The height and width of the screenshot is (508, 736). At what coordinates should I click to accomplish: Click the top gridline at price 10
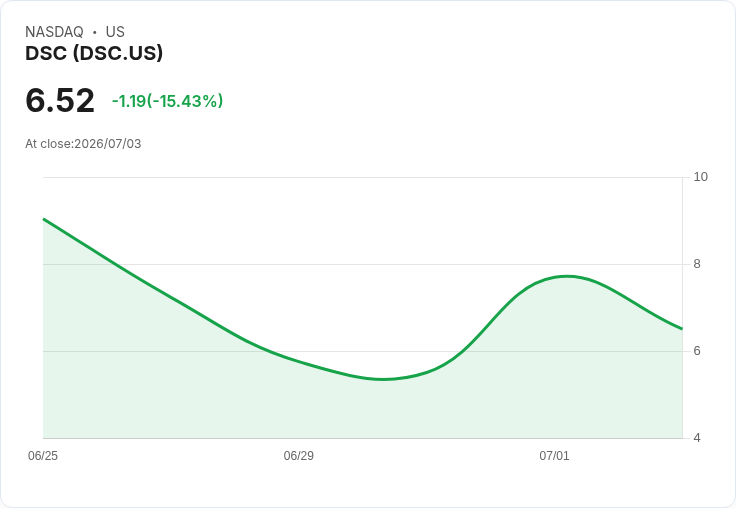(363, 177)
